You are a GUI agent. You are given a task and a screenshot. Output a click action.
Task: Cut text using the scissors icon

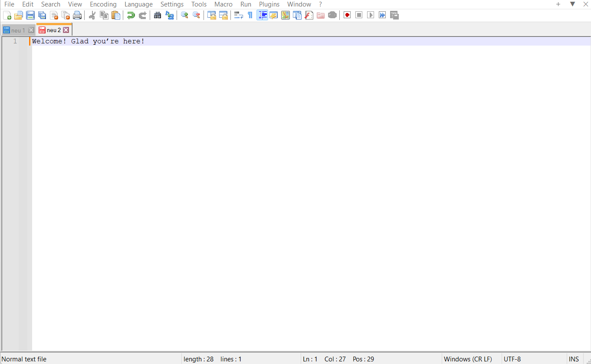[92, 15]
